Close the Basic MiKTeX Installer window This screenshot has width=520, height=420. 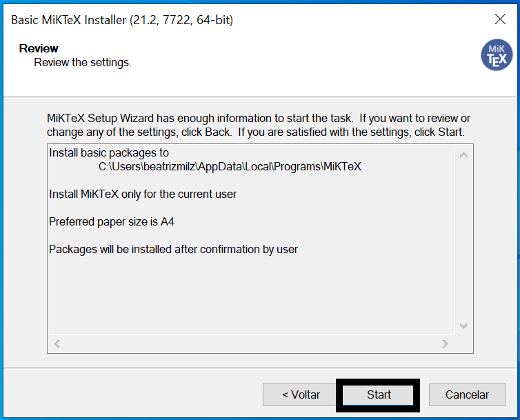click(x=501, y=19)
